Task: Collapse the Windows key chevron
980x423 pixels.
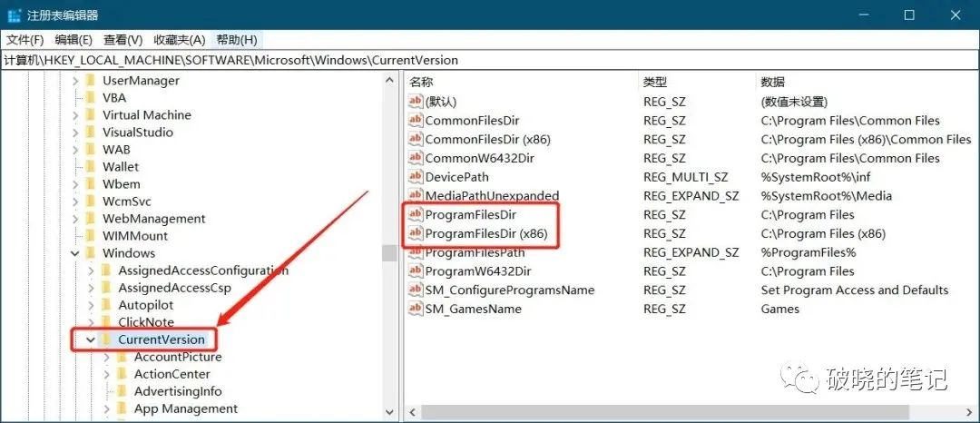Action: 75,253
